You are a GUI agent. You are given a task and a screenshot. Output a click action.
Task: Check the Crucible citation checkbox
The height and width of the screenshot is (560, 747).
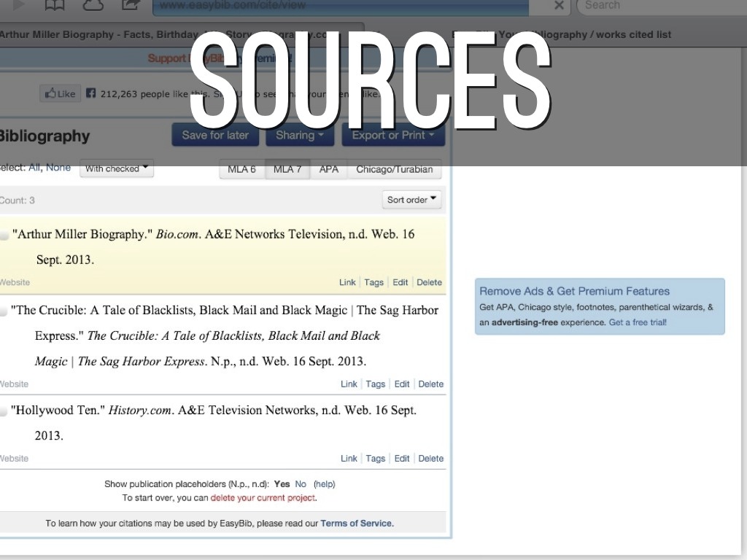pyautogui.click(x=4, y=311)
